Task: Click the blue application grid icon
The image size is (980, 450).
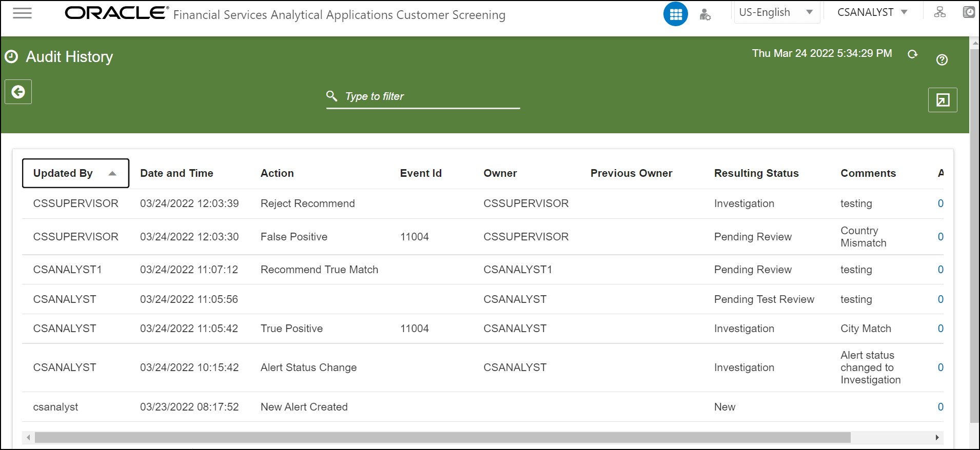Action: (x=676, y=14)
